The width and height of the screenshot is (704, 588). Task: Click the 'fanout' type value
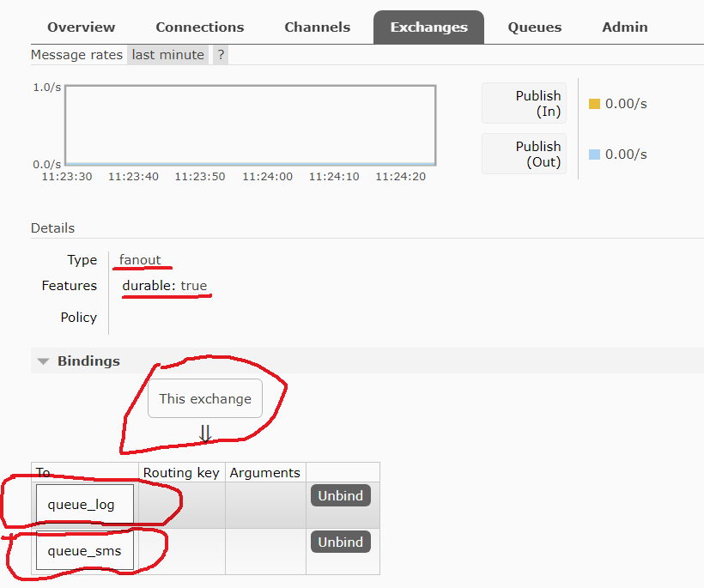click(140, 259)
